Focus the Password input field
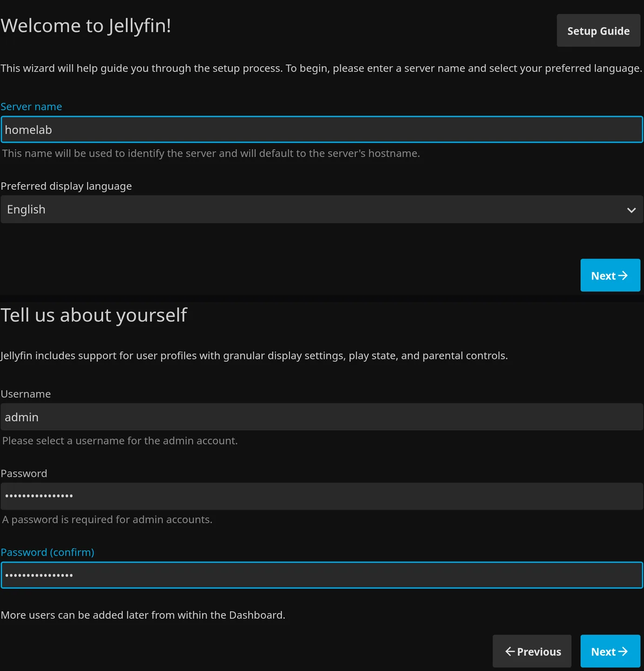Screen dimensions: 644x671 (322, 496)
